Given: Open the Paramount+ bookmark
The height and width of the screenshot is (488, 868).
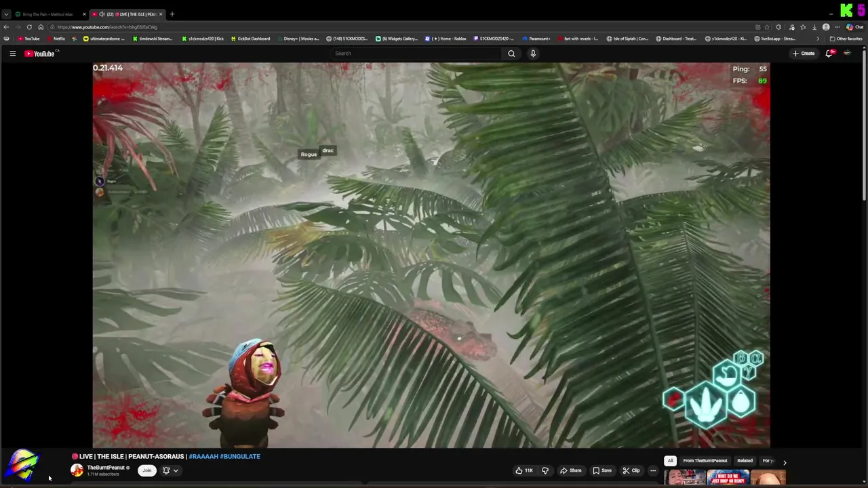Looking at the screenshot, I should pyautogui.click(x=536, y=39).
